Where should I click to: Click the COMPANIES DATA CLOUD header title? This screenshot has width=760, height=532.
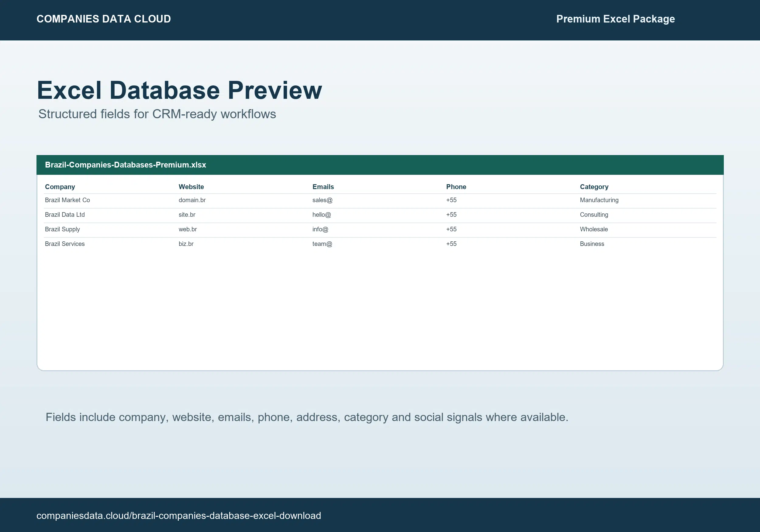104,19
